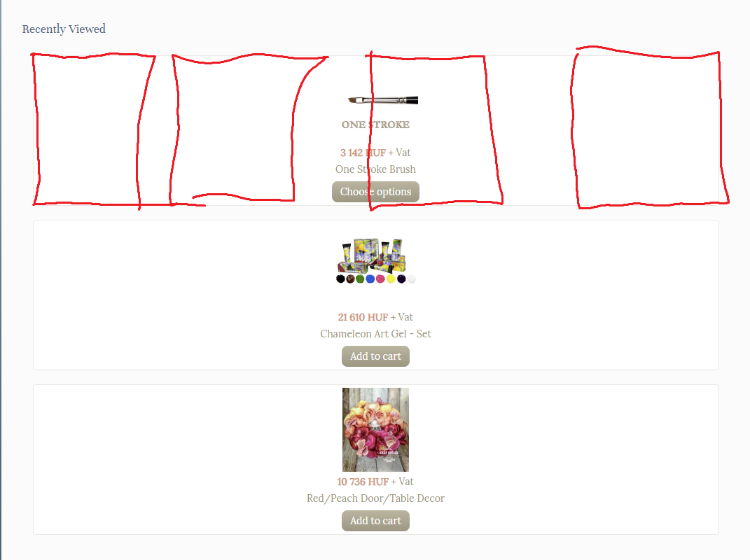This screenshot has height=560, width=750.
Task: Open the One Stroke brush product image
Action: (x=382, y=100)
